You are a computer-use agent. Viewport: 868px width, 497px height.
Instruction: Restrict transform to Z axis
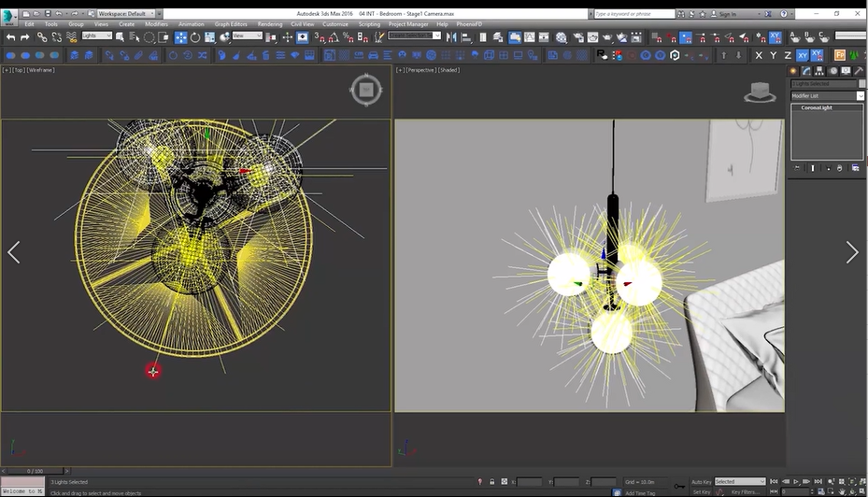click(x=788, y=55)
